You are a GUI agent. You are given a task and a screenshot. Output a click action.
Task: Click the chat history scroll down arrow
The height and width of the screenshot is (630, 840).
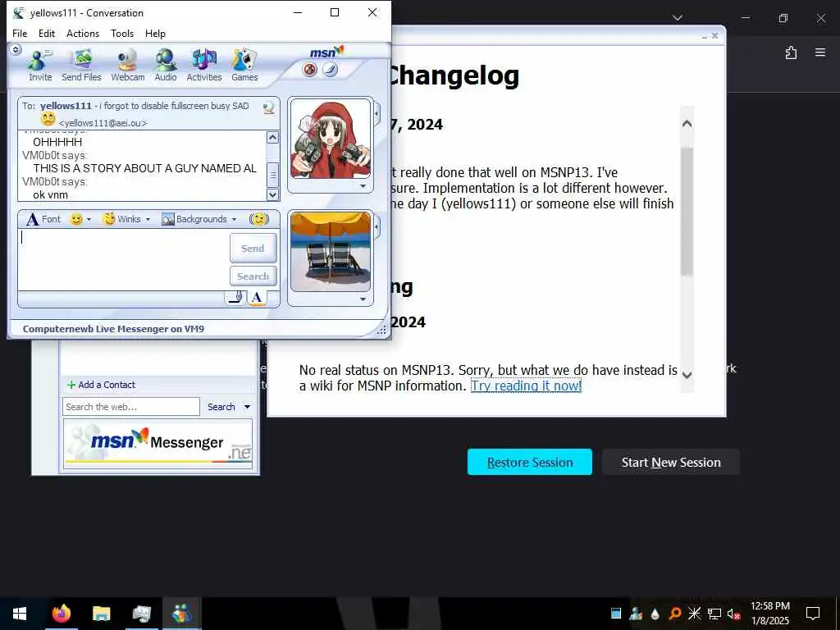click(272, 195)
